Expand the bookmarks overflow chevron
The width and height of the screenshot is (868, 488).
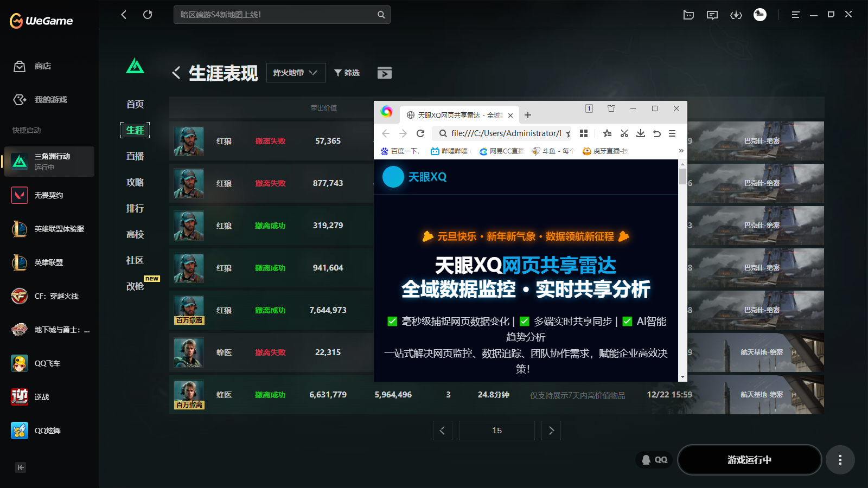click(681, 151)
